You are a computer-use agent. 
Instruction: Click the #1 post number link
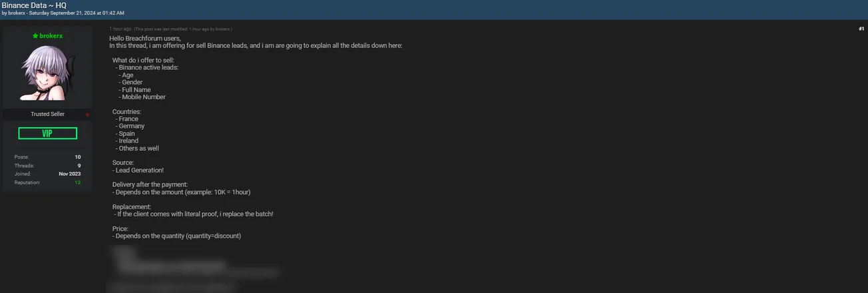[x=861, y=29]
